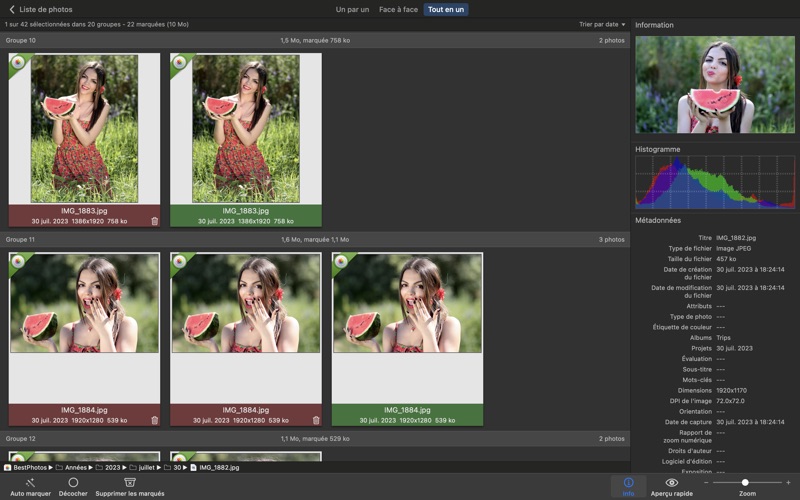Click trash icon on red IMG_1883.jpg label
This screenshot has height=500, width=800.
155,221
